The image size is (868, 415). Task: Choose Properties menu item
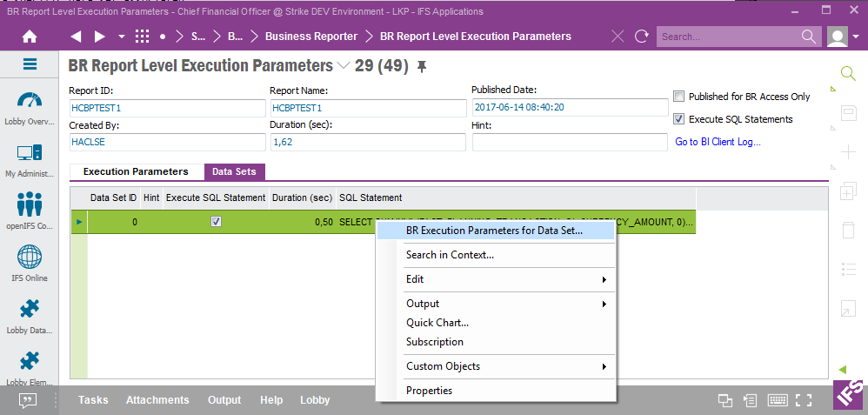coord(496,391)
